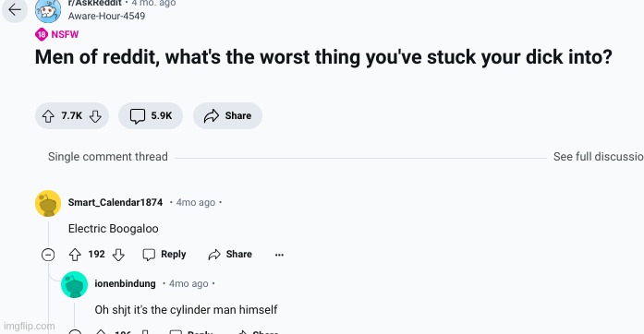Open the Aware-Hour-4549 author link

point(107,16)
